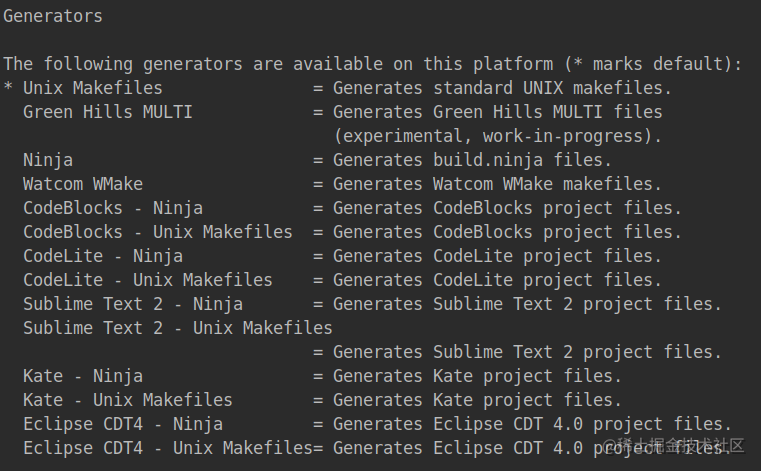This screenshot has width=761, height=471.
Task: Select CodeLite - Unix Makefiles entry
Action: pos(148,280)
